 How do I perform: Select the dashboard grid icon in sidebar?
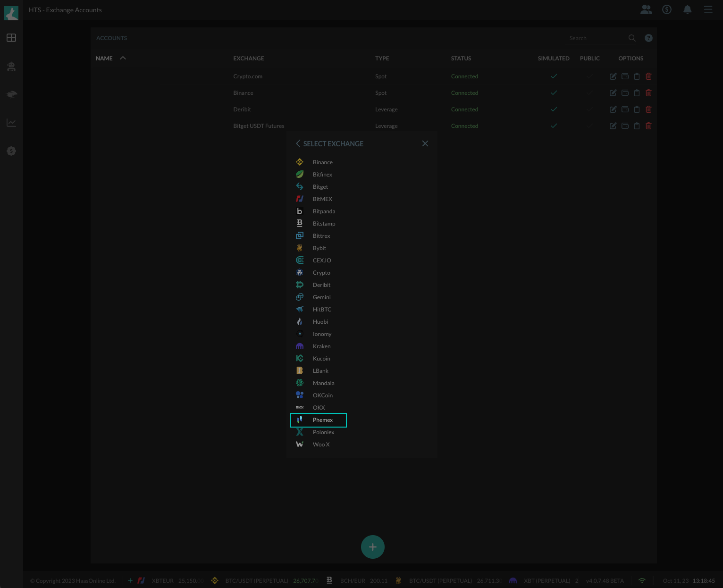pos(11,38)
